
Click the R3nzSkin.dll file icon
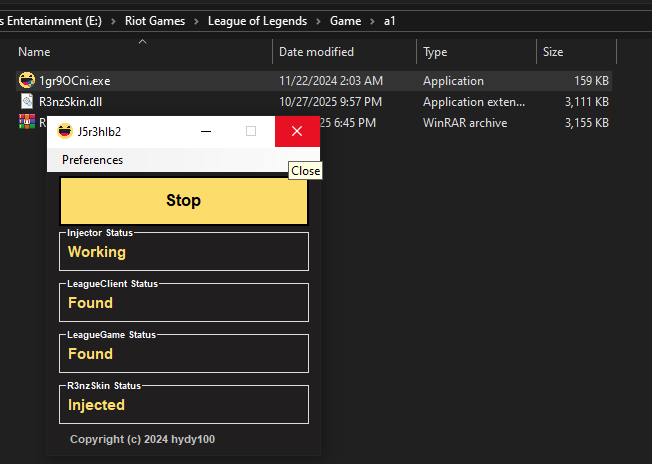(27, 101)
